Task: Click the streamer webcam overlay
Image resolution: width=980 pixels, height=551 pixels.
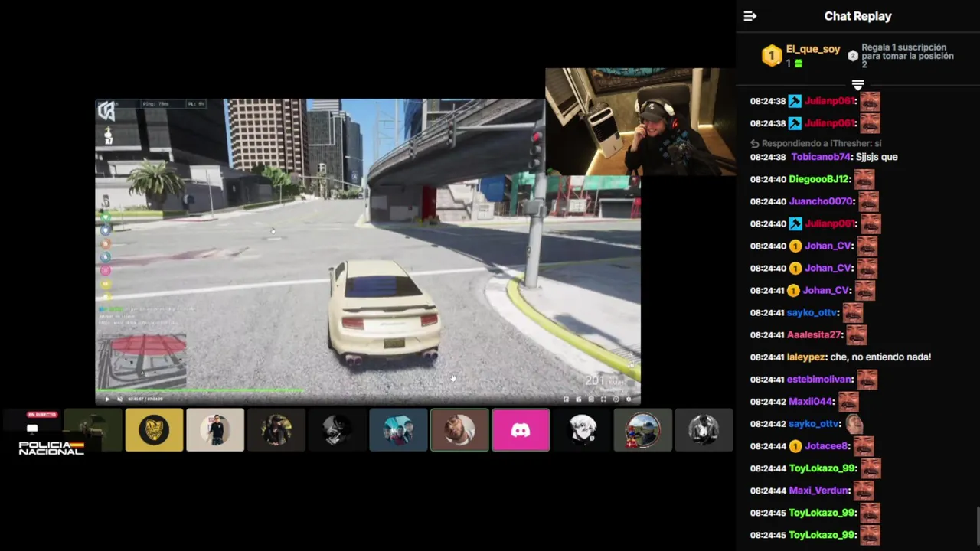Action: tap(640, 122)
